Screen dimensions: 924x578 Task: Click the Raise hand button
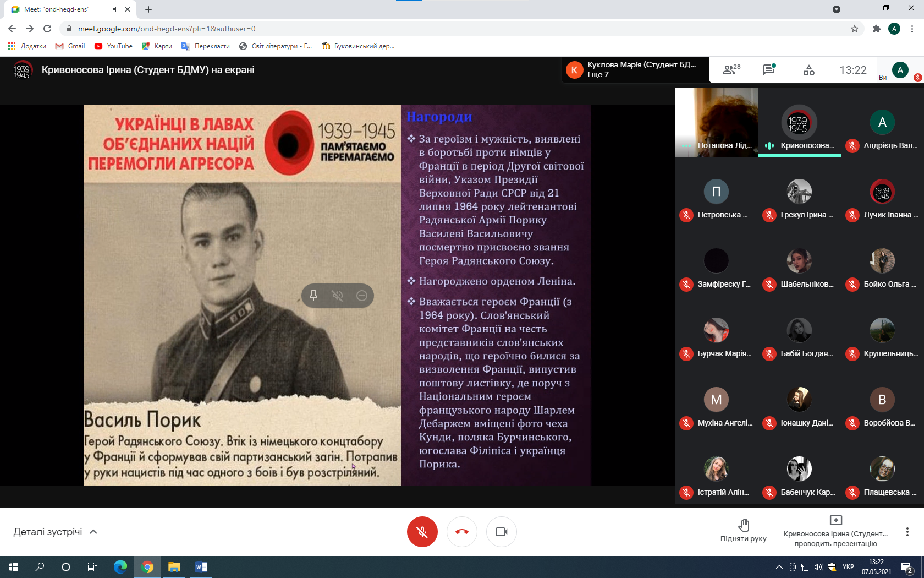click(743, 531)
